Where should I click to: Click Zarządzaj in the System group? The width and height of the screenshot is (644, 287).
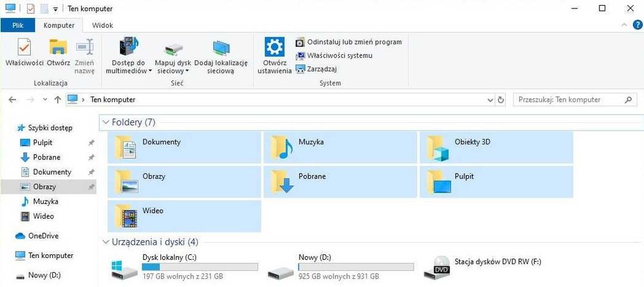pos(316,69)
